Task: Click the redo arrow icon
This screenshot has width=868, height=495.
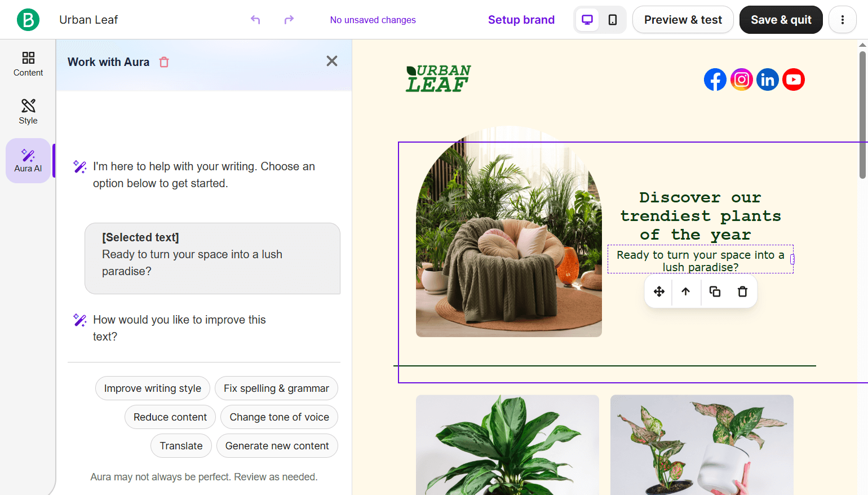Action: [289, 20]
